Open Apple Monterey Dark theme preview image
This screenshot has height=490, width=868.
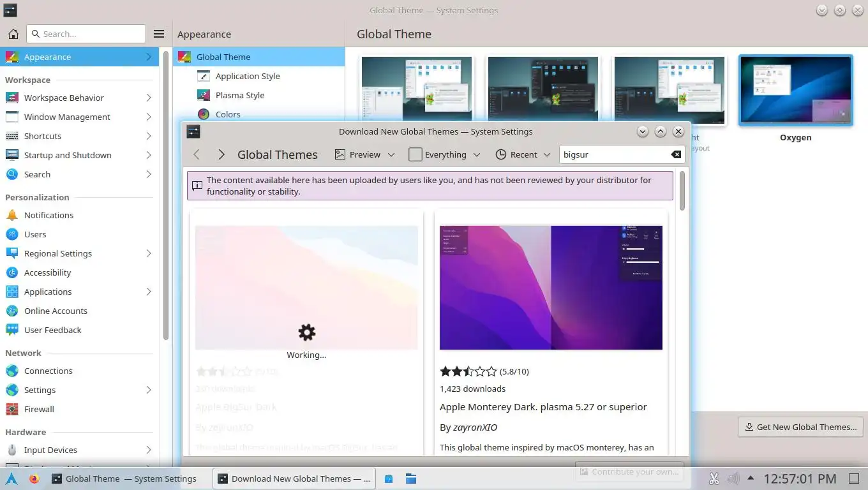click(551, 287)
